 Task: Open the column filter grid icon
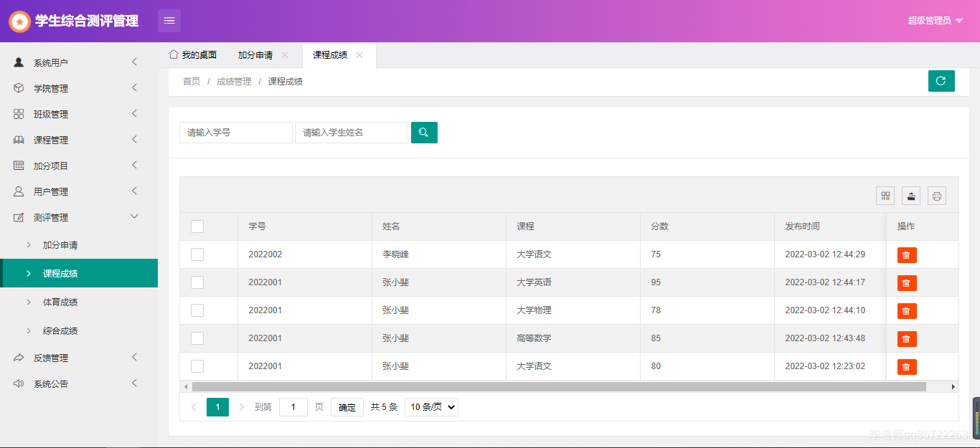(x=885, y=196)
